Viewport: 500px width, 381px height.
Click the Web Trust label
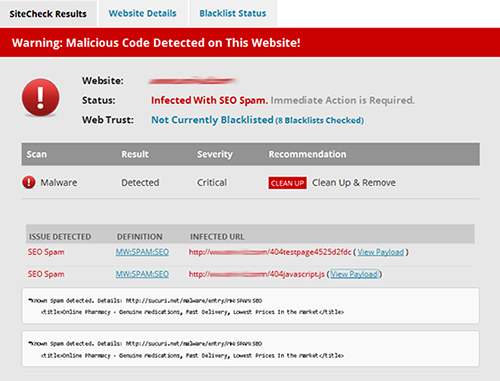pyautogui.click(x=108, y=120)
